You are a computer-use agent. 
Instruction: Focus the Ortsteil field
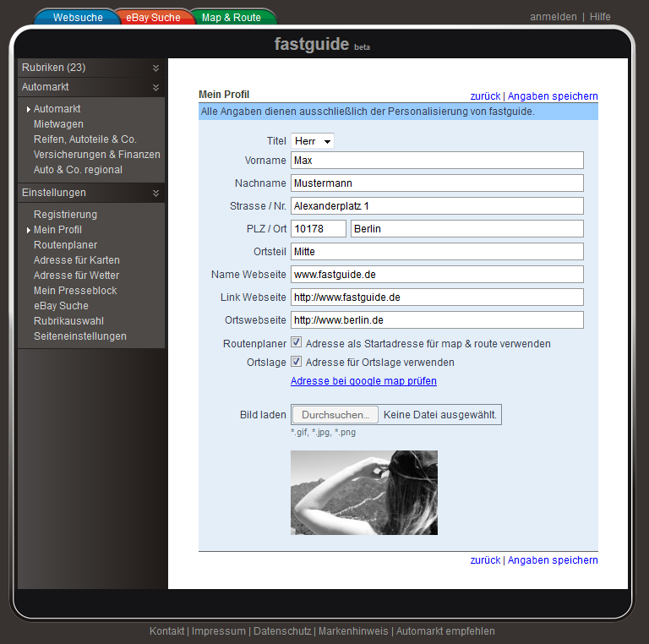click(437, 251)
